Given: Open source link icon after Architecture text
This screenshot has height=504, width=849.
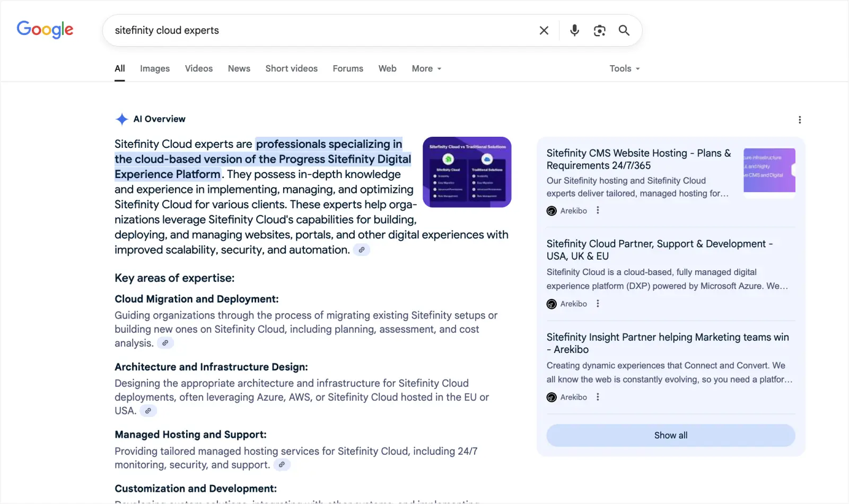Looking at the screenshot, I should [148, 411].
